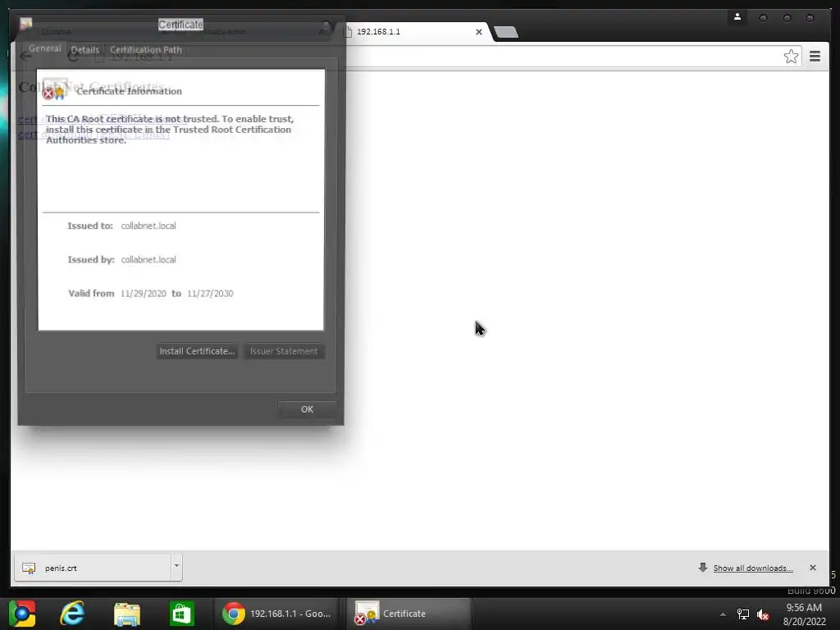Click expiry date 11/27/2030

(210, 294)
